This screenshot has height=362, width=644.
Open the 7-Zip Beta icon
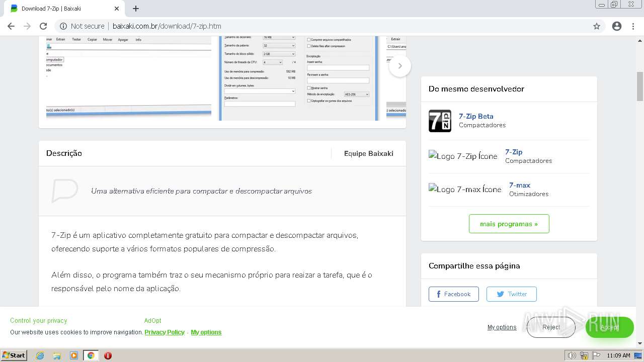pos(440,121)
